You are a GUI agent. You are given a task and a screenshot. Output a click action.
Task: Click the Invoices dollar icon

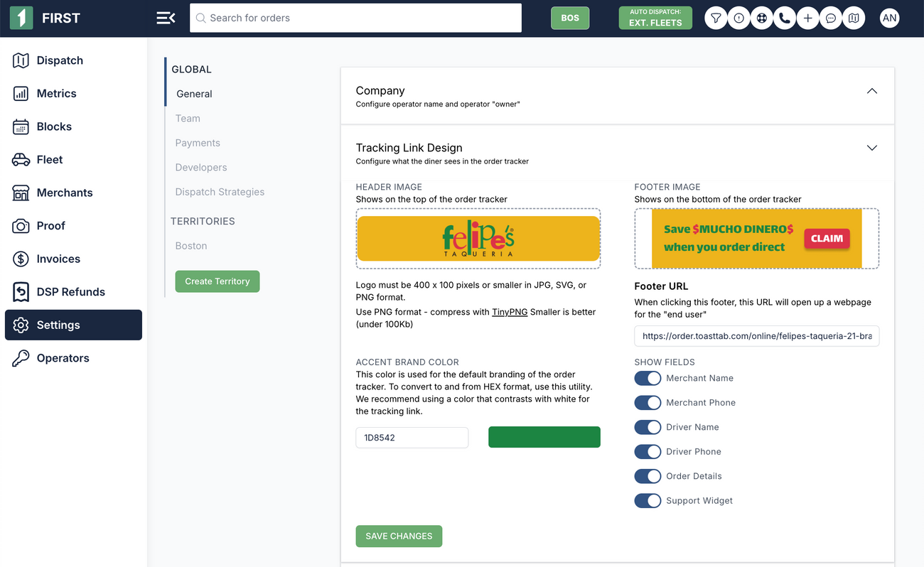(21, 259)
